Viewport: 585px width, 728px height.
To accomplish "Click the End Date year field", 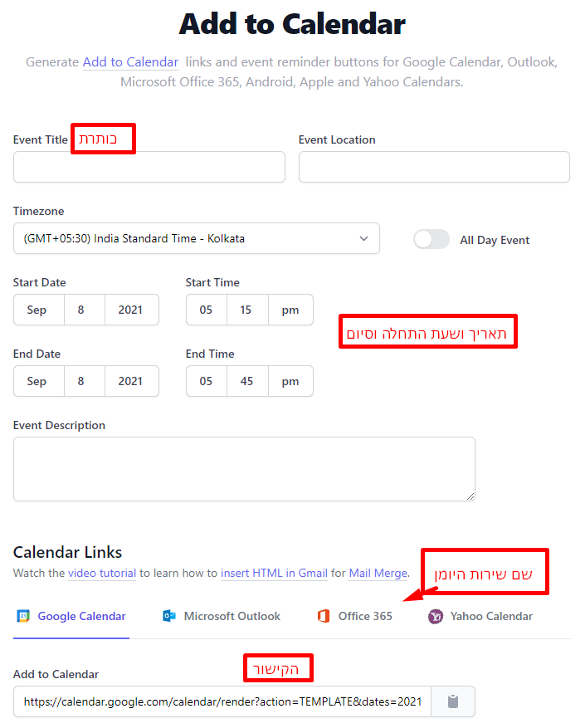I will [130, 381].
